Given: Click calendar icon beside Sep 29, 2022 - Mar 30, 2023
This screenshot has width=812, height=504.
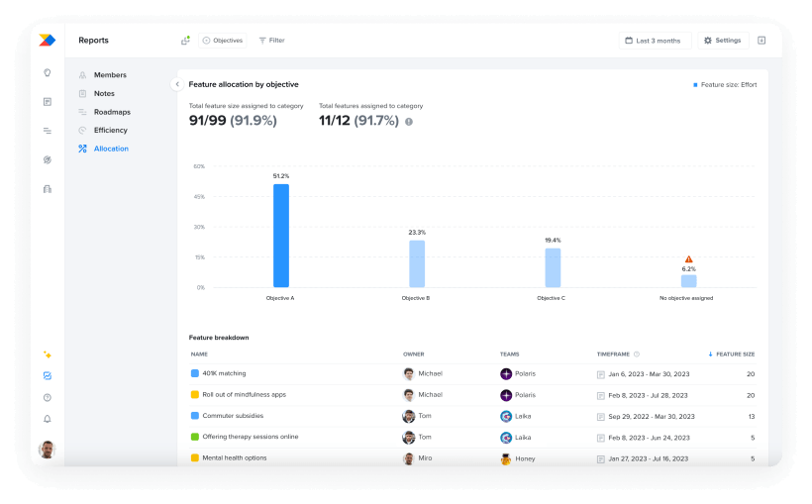Looking at the screenshot, I should tap(601, 417).
